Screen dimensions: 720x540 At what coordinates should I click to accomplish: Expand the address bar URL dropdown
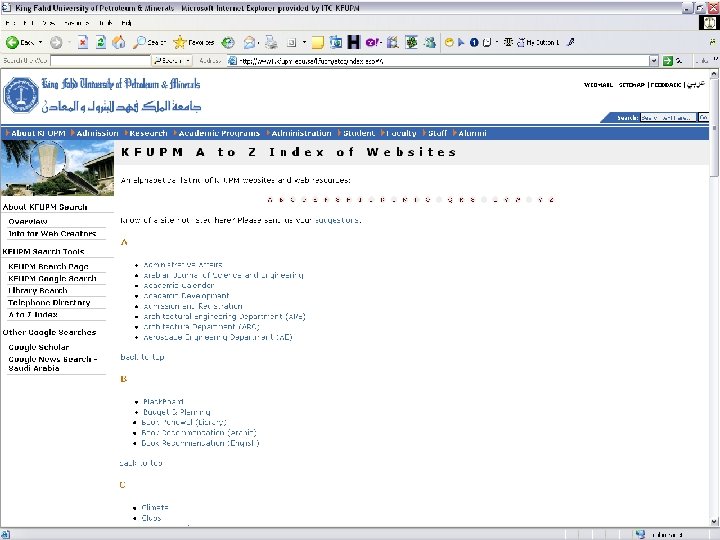[x=654, y=61]
